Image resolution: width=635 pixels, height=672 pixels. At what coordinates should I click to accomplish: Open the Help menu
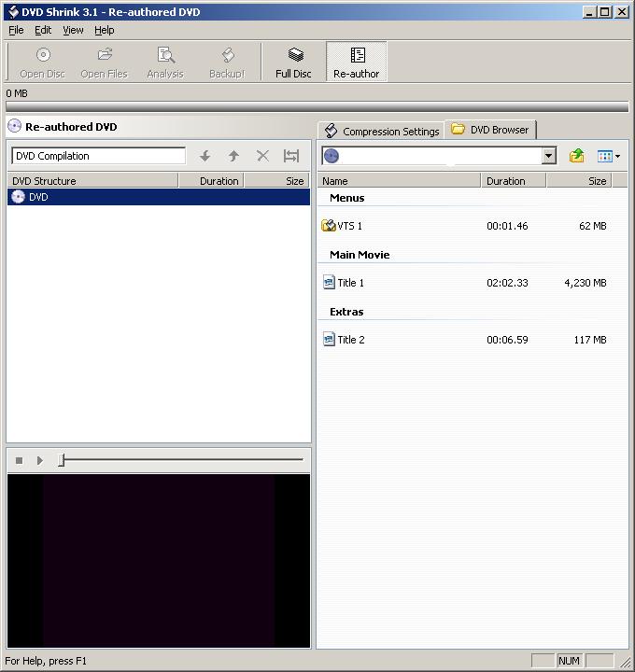coord(105,30)
